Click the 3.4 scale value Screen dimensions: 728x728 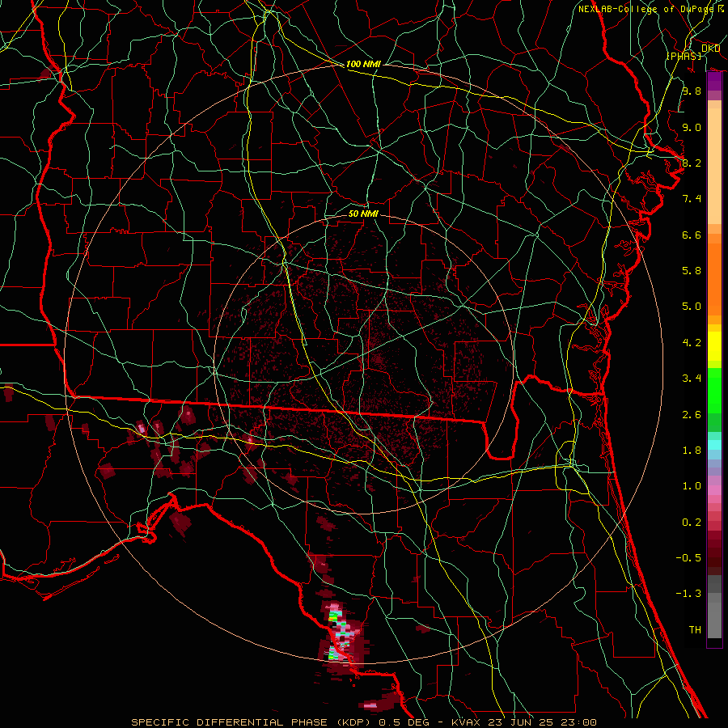[x=692, y=379]
